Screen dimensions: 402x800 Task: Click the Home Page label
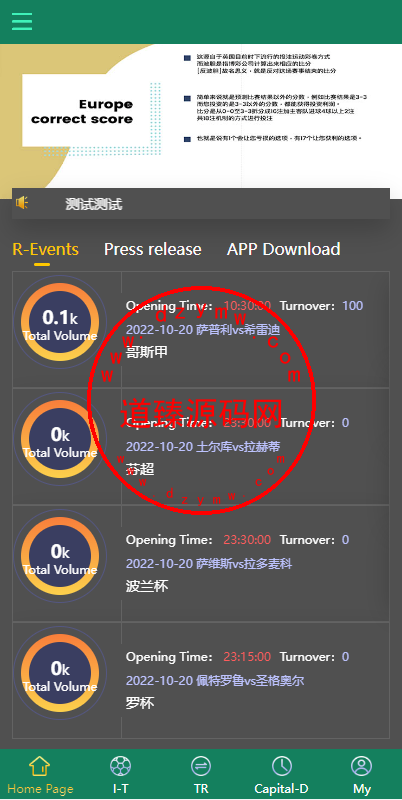tap(40, 789)
